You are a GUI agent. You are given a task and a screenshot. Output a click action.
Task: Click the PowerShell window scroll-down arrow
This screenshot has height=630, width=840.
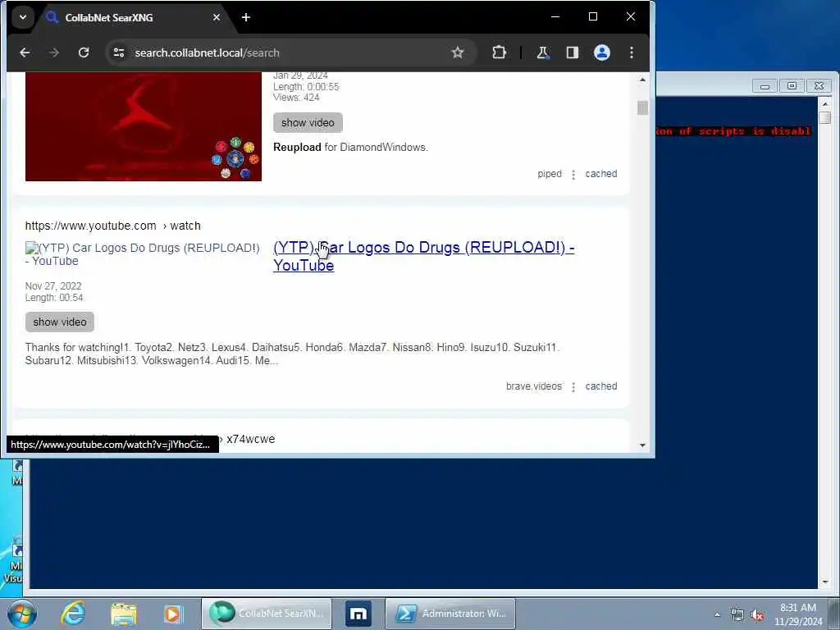pos(825,582)
